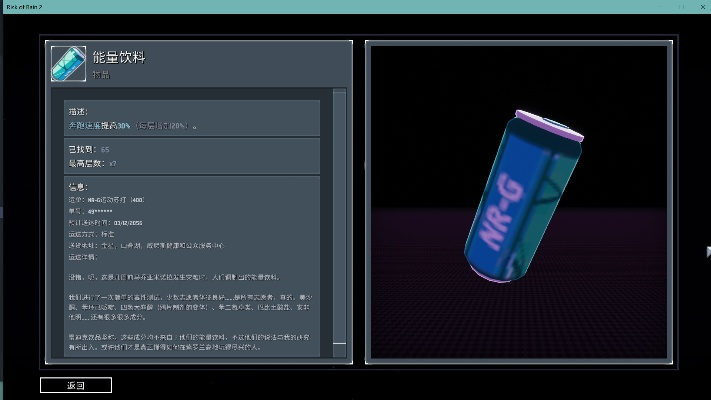
Task: Click the 信息 info section header
Action: click(x=76, y=187)
